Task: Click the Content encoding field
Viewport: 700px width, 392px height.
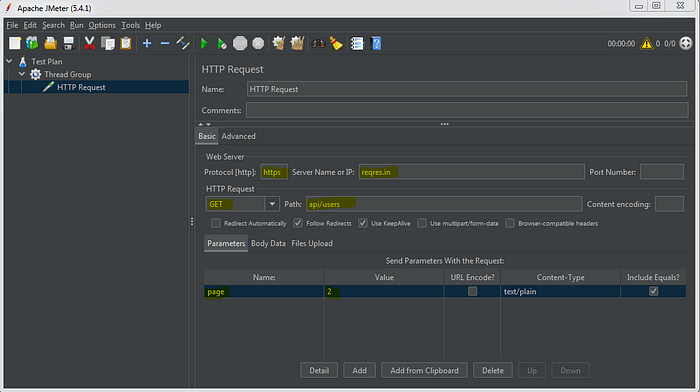Action: click(669, 204)
